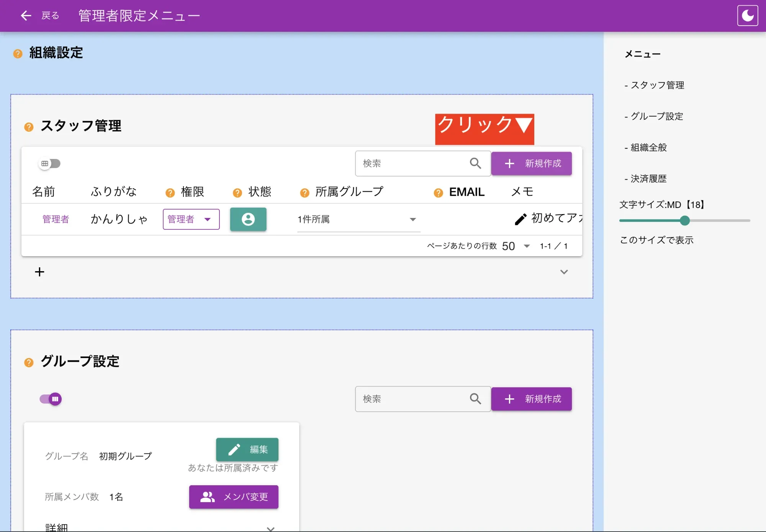Viewport: 766px width, 532px height.
Task: Click the help icon next to 権限 column
Action: 170,193
